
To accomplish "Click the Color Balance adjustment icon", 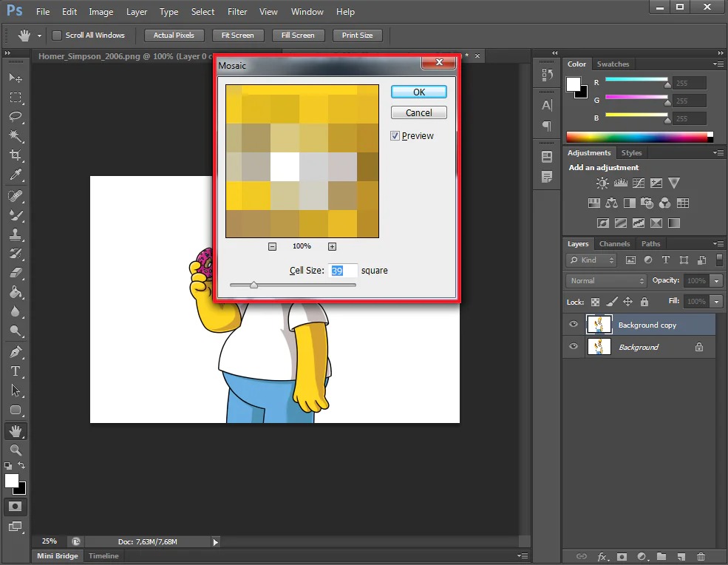I will pos(611,203).
